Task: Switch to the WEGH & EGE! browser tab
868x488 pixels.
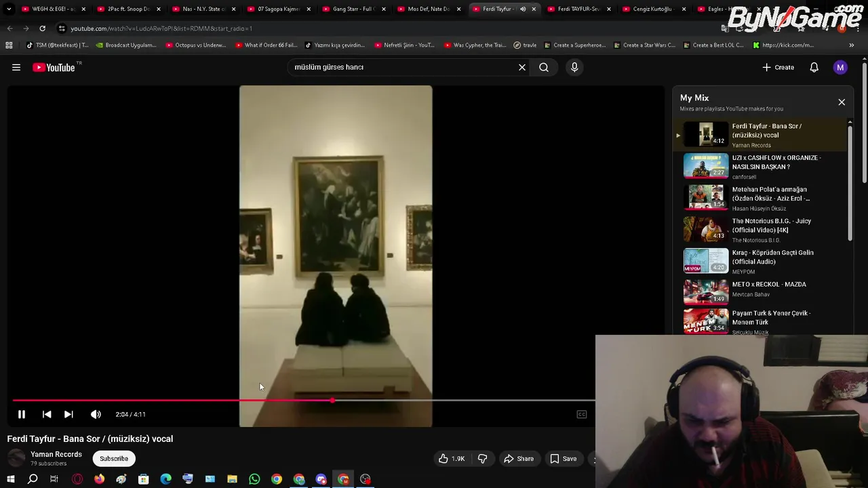Action: click(52, 9)
